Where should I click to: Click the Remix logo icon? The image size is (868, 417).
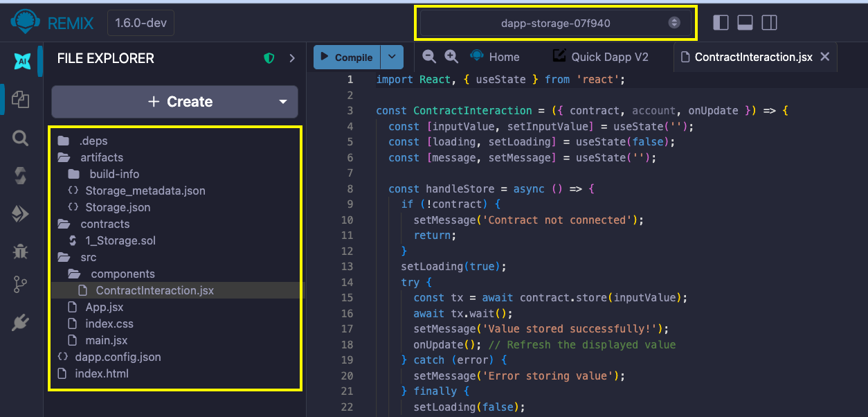point(26,22)
